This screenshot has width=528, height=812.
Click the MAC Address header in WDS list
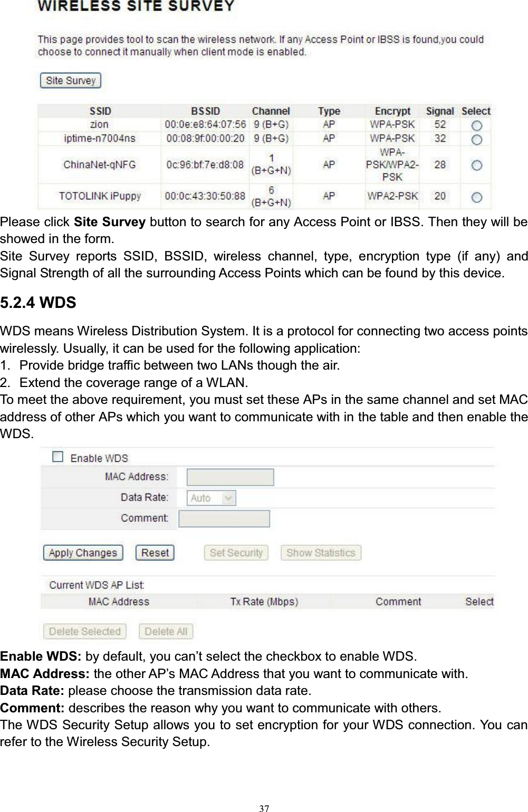[x=119, y=602]
